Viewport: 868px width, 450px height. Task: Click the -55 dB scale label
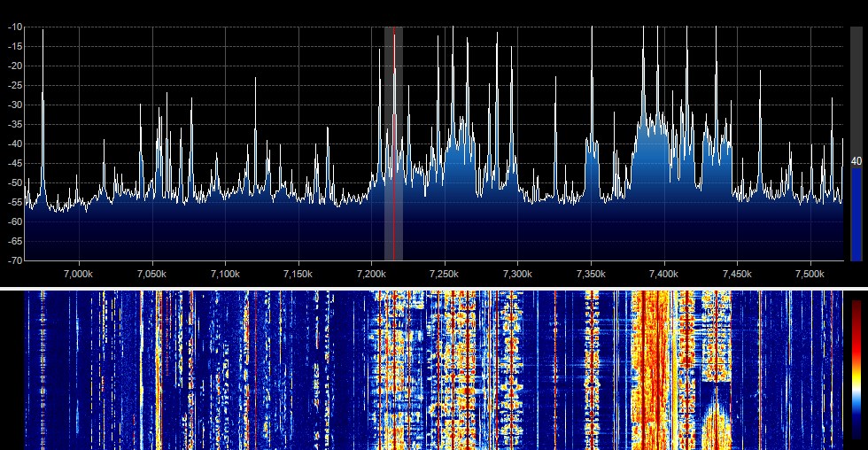(x=15, y=202)
